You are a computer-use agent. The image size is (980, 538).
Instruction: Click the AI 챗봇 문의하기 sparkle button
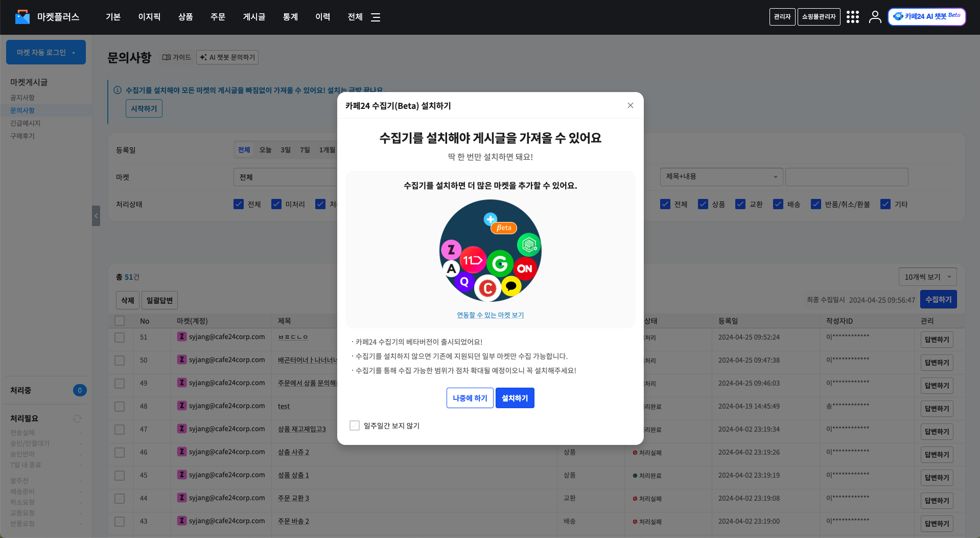(x=227, y=57)
